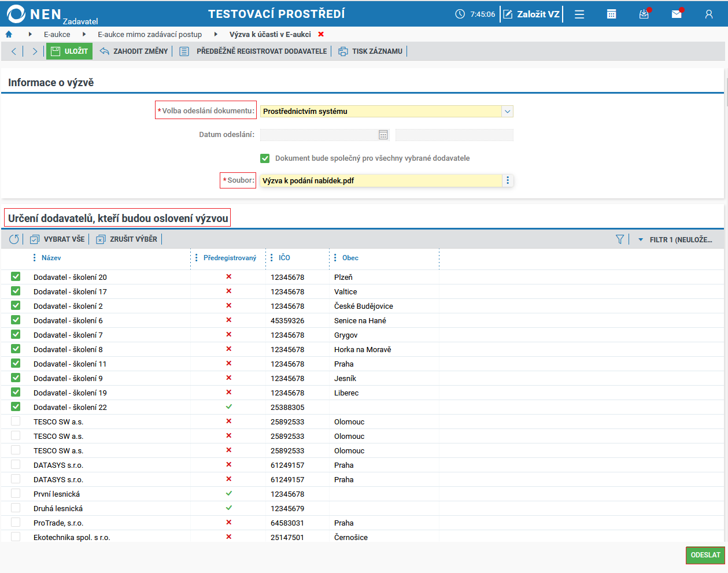
Task: Open the inbox download icon with notification
Action: (x=644, y=14)
